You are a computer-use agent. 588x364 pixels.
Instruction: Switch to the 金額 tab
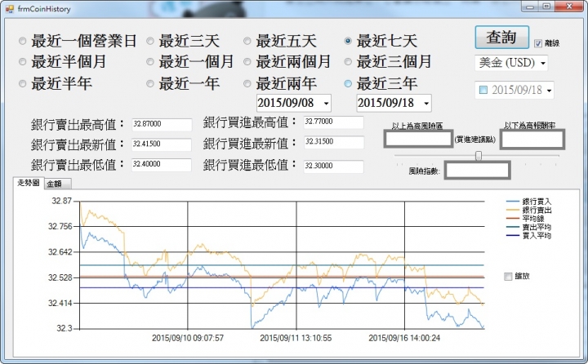(55, 184)
